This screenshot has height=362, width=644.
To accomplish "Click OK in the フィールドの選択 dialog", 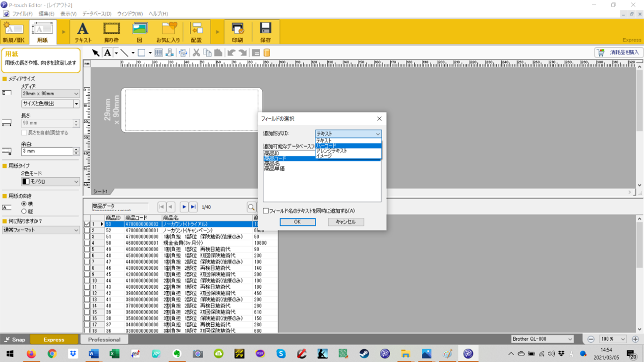I will pos(297,222).
